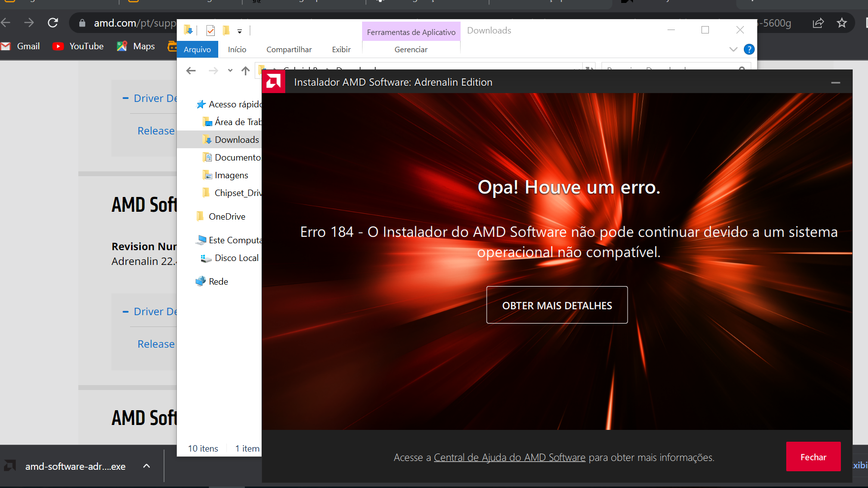
Task: Collapse the first Driver Details section on AMD page
Action: [150, 98]
